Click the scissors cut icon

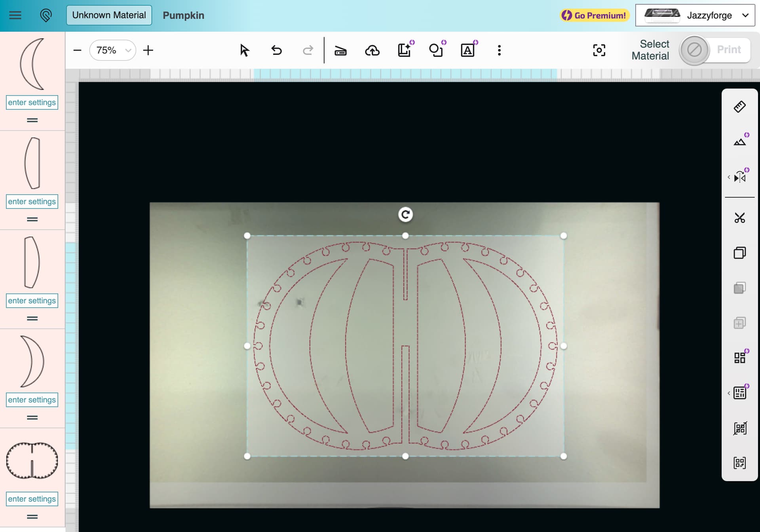coord(739,218)
